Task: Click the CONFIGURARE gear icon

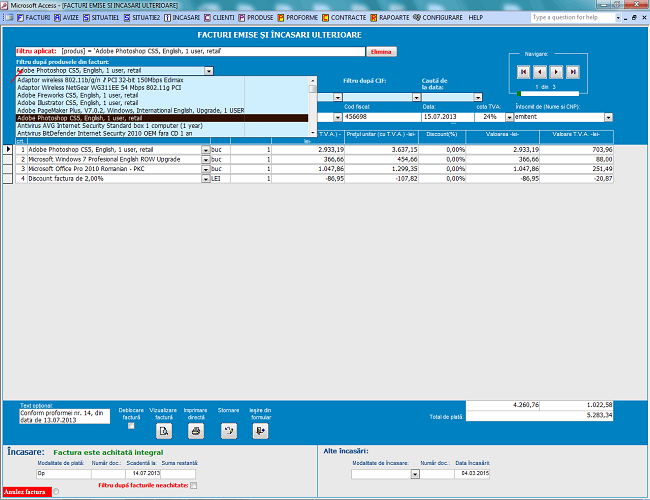Action: tap(417, 17)
